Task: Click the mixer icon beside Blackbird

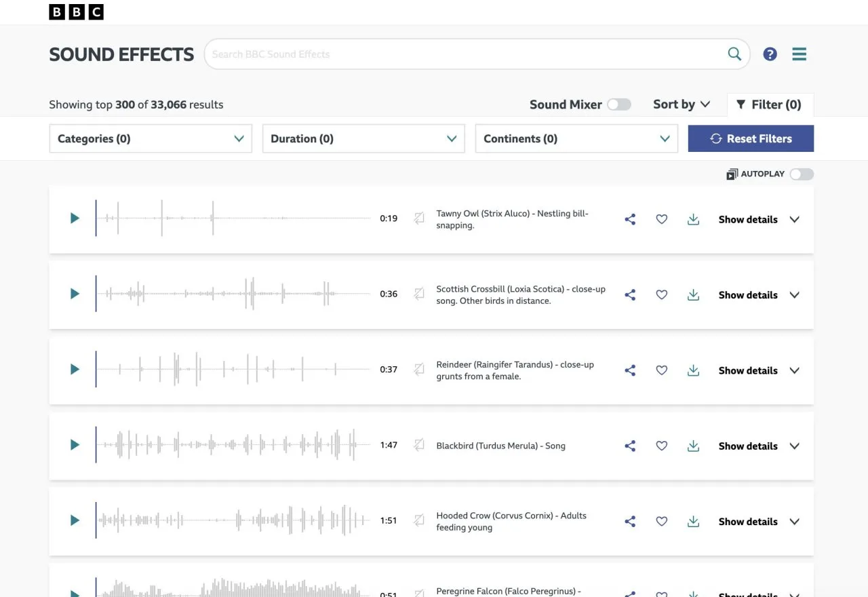Action: point(419,444)
